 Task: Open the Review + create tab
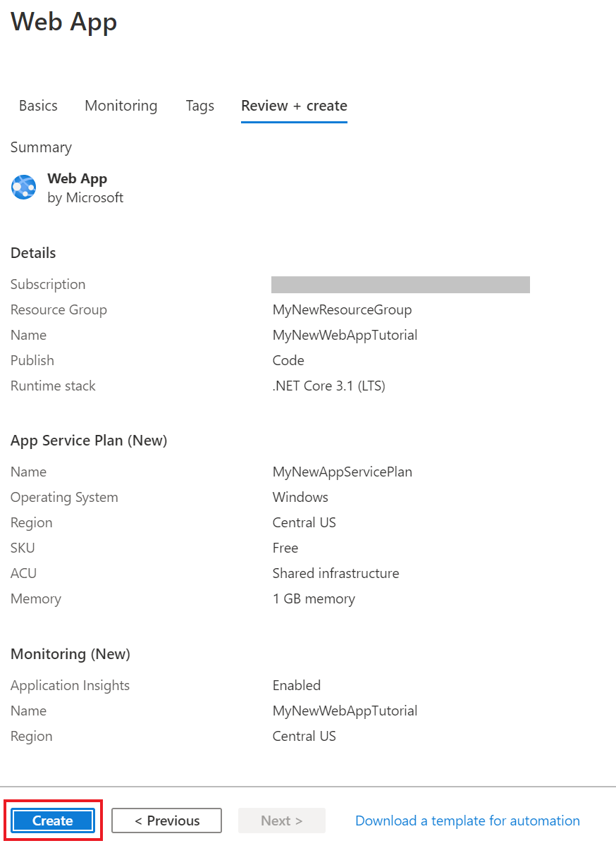tap(294, 106)
